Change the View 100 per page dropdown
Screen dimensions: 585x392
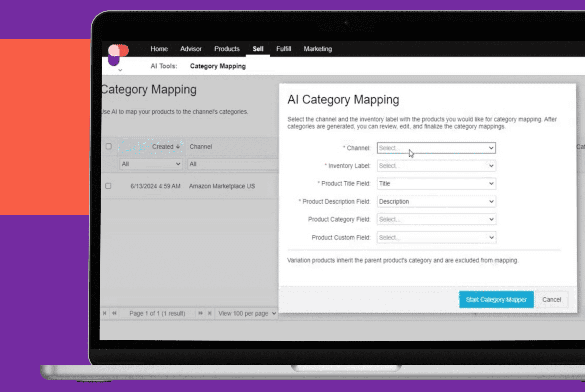point(247,313)
